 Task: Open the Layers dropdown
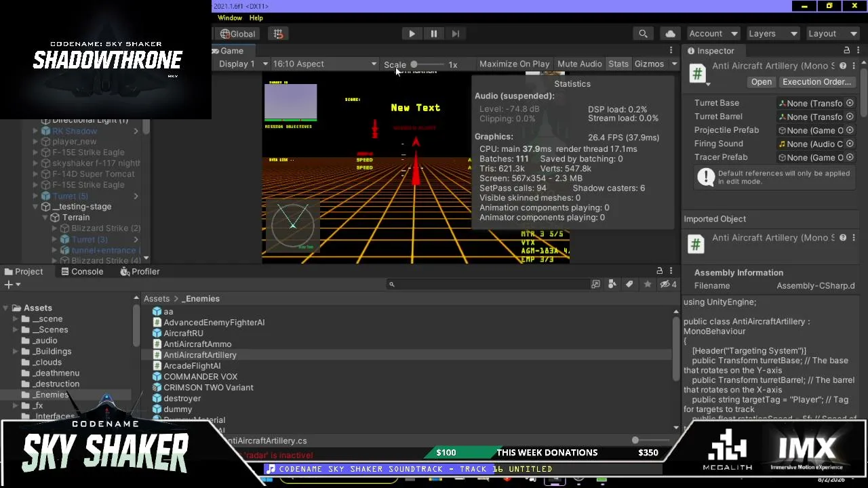click(773, 33)
